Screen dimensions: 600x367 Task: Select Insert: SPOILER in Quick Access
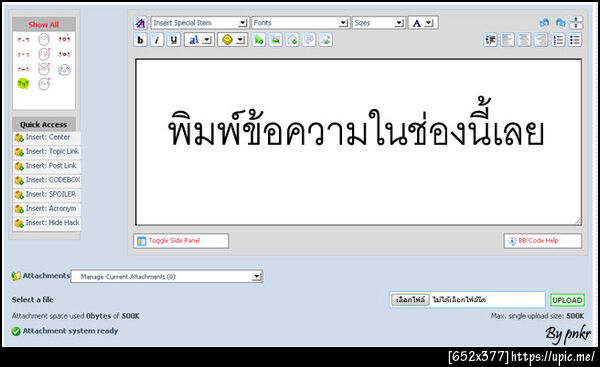[47, 194]
